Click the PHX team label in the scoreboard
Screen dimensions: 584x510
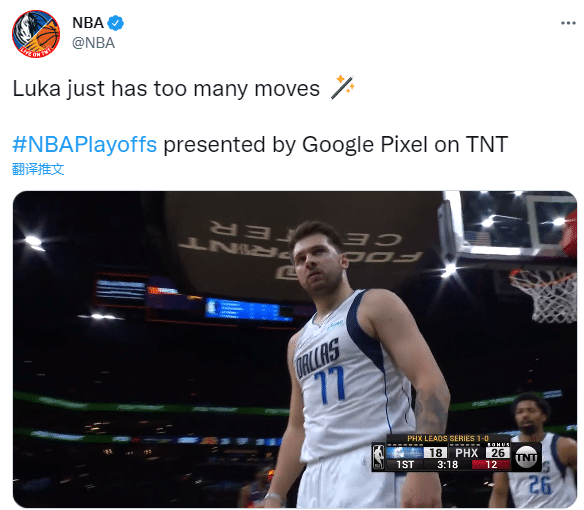click(466, 453)
